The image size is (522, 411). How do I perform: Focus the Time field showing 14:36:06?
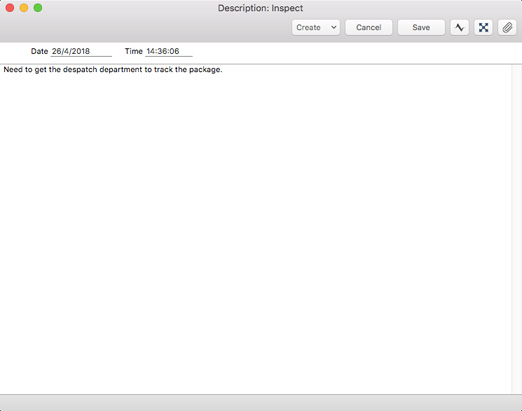click(x=169, y=51)
